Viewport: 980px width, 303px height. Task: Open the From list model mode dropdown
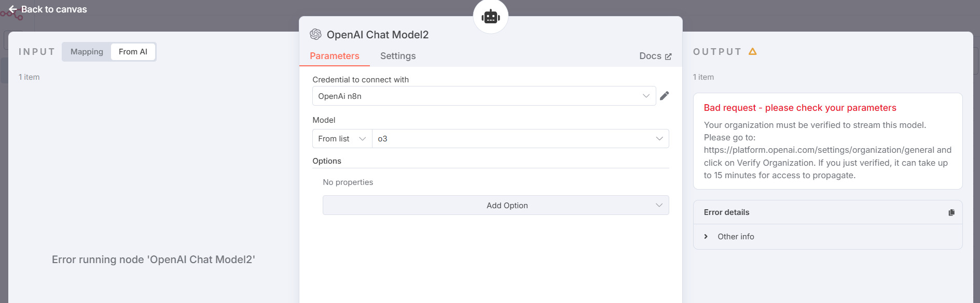coord(342,139)
